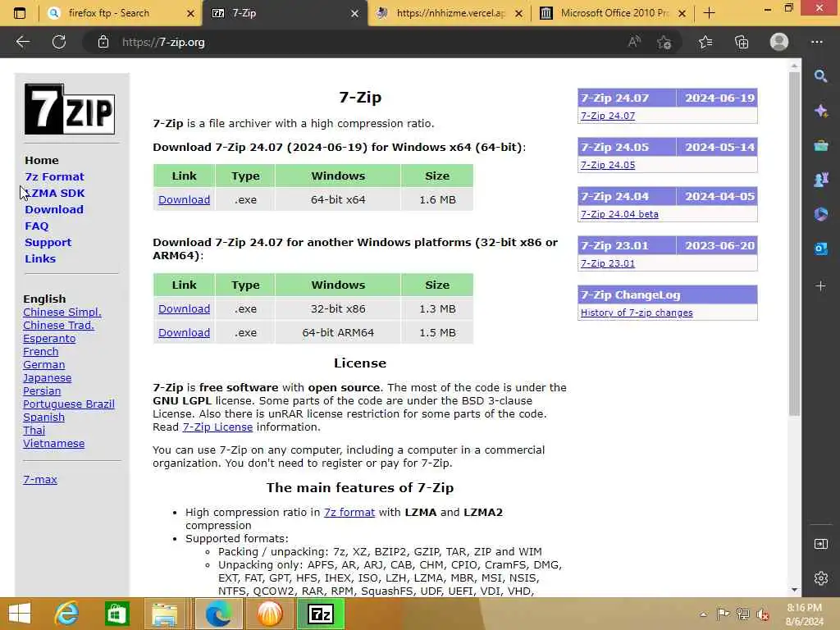
Task: Switch language to Esperanto
Action: pos(49,339)
